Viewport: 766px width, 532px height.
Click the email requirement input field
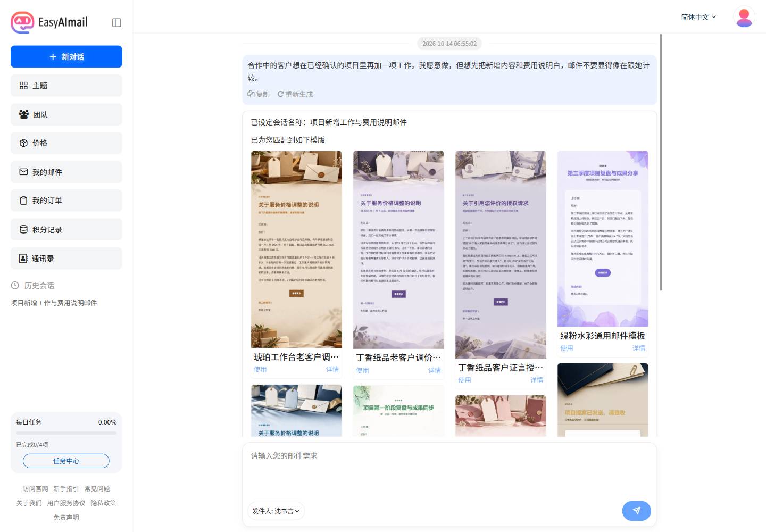pos(449,471)
